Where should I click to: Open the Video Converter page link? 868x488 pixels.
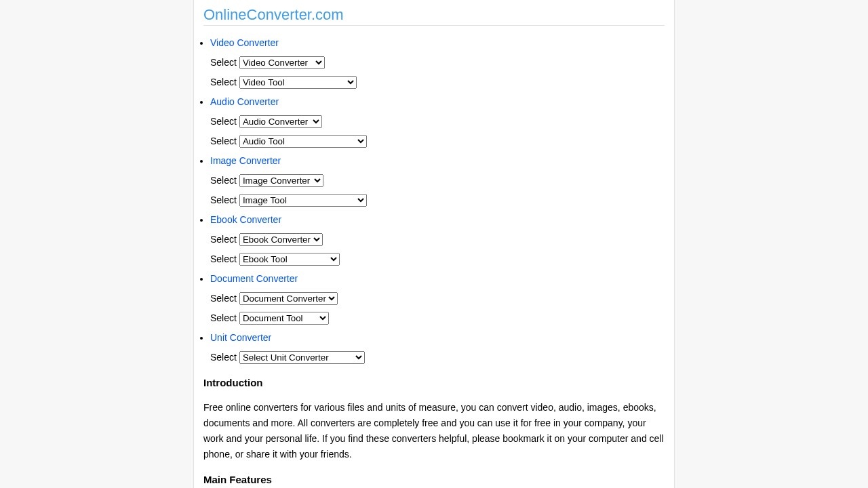coord(244,43)
